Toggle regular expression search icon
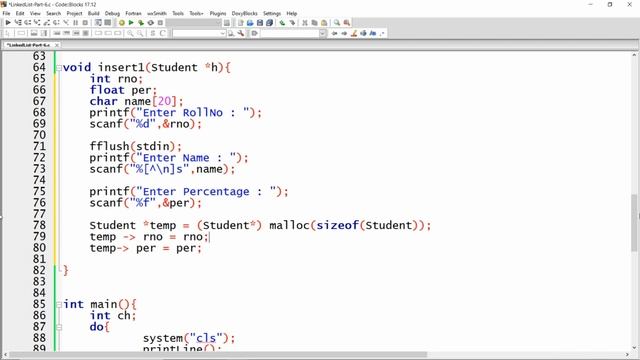 tap(382, 33)
